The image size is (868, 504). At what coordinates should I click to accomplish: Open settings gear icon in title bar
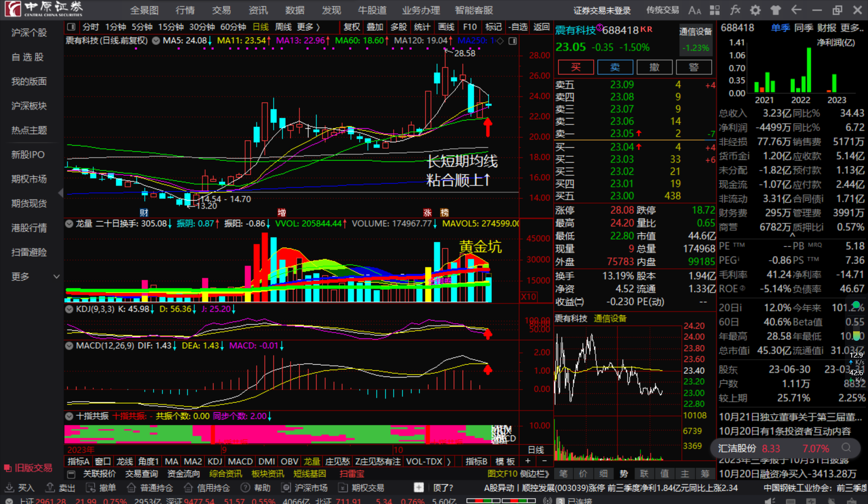point(755,10)
